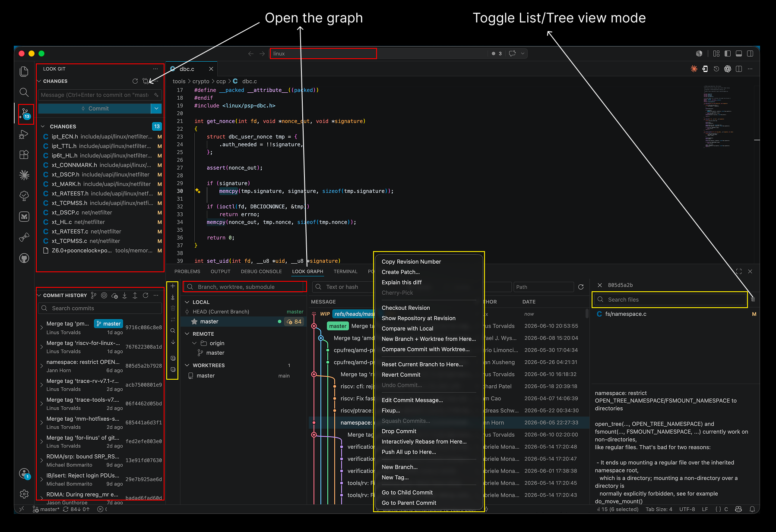Screen dimensions: 776x532
Task: Refresh the CHANGES section
Action: (135, 81)
